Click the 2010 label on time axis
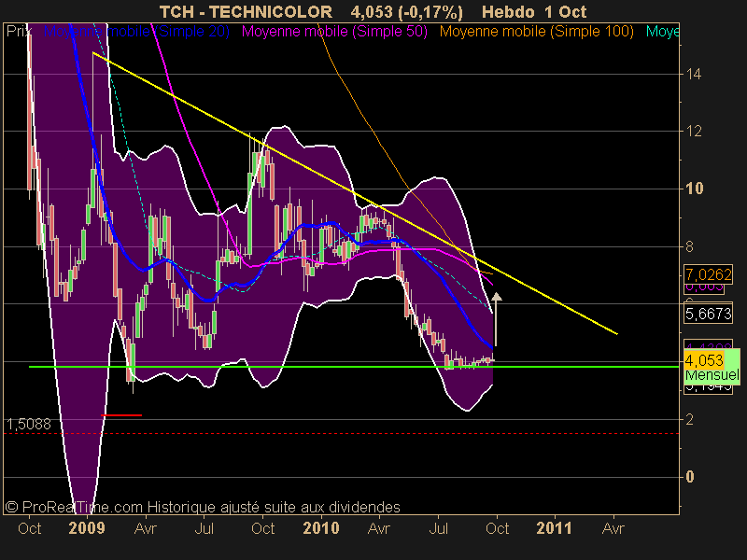The width and height of the screenshot is (747, 560). point(321,528)
